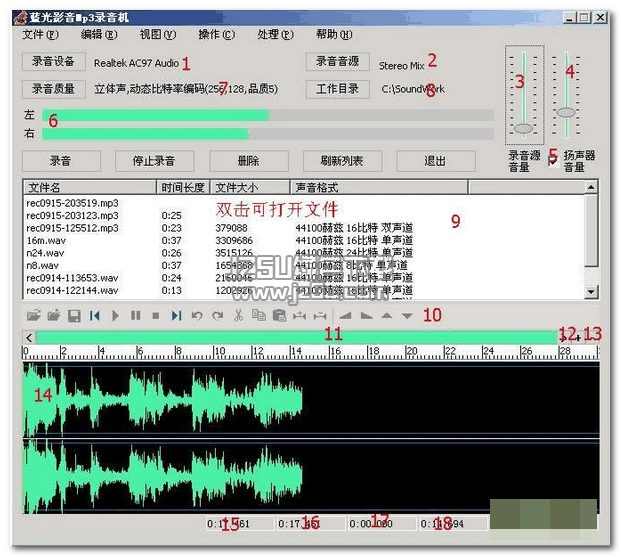Sort by the 声音格式 column header
The width and height of the screenshot is (621, 557).
point(379,187)
